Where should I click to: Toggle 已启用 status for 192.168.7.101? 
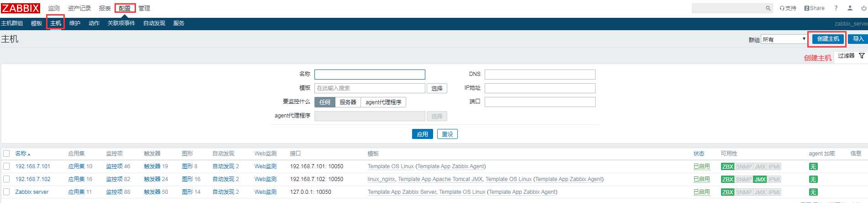point(701,166)
